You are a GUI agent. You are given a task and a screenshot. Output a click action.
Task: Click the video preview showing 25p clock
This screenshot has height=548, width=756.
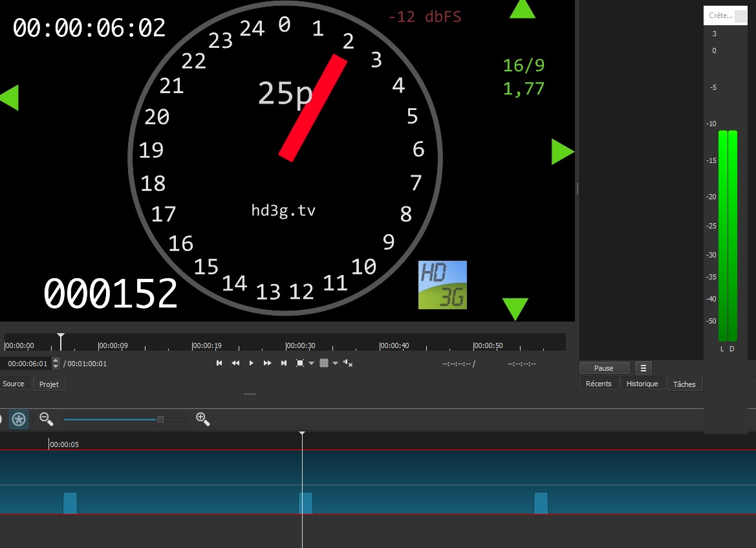click(x=287, y=160)
